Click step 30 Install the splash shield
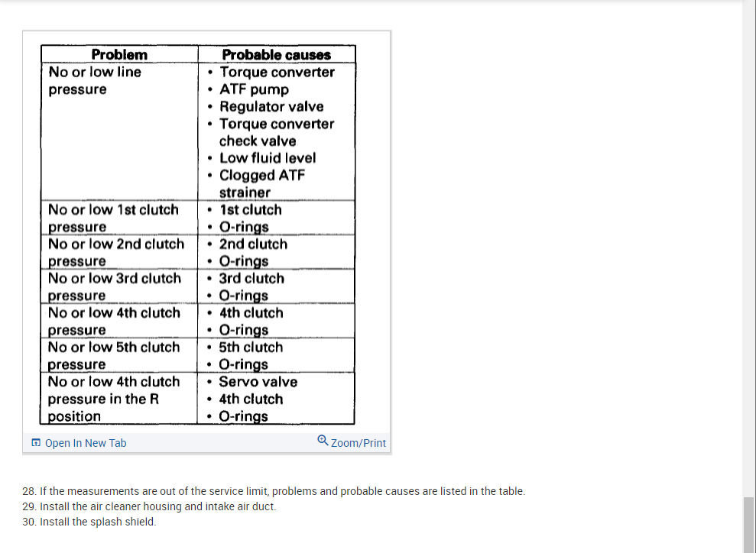This screenshot has height=553, width=756. coord(97,522)
